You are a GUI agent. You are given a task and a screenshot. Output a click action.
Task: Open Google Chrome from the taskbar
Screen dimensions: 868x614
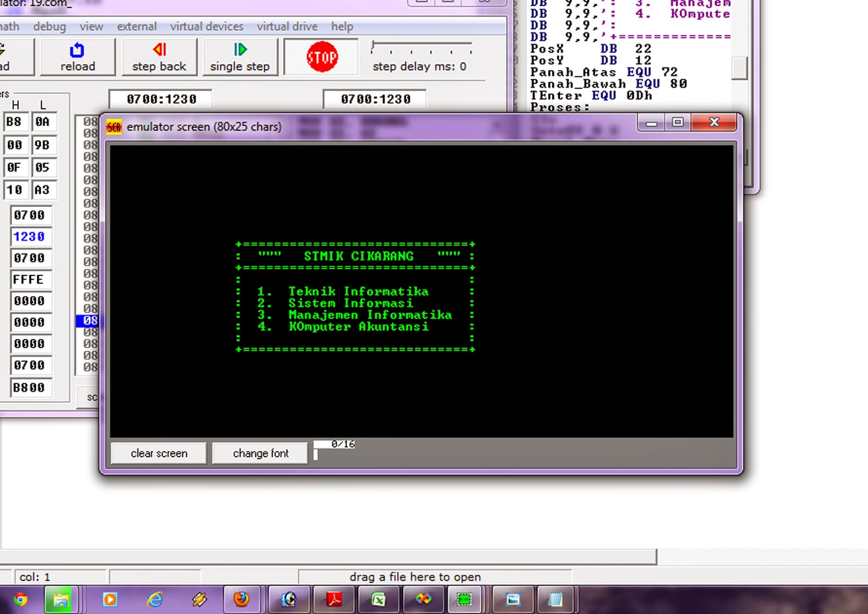21,599
